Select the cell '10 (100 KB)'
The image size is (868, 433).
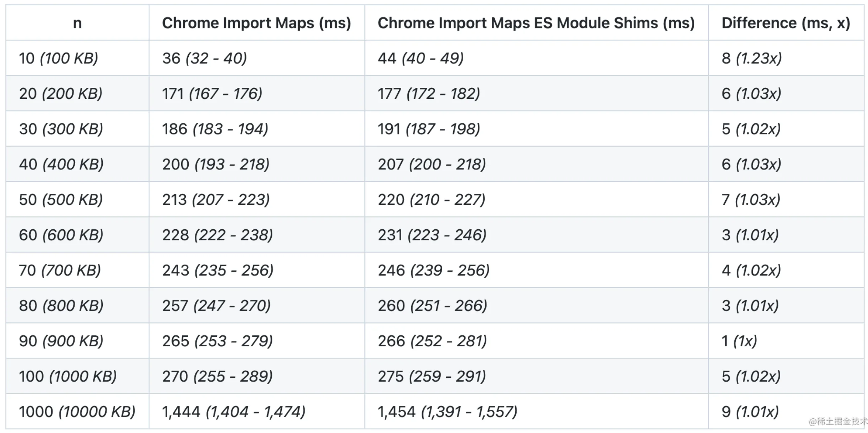[x=77, y=58]
